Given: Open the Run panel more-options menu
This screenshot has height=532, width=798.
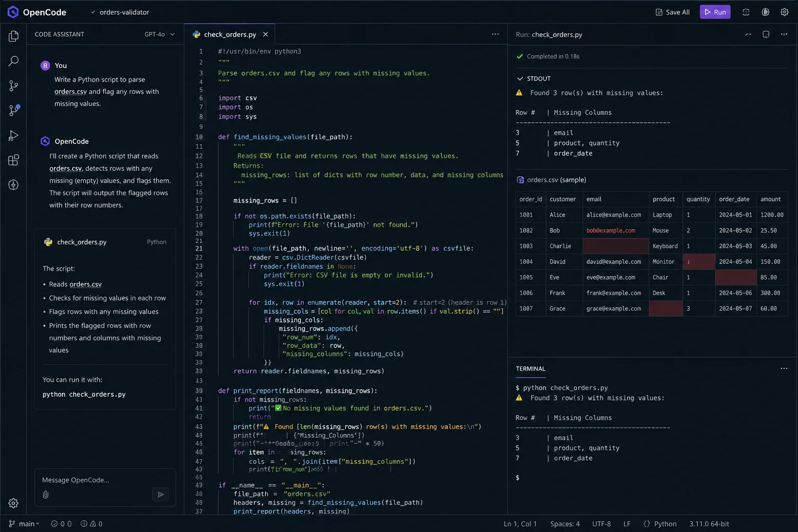Looking at the screenshot, I should [x=784, y=34].
